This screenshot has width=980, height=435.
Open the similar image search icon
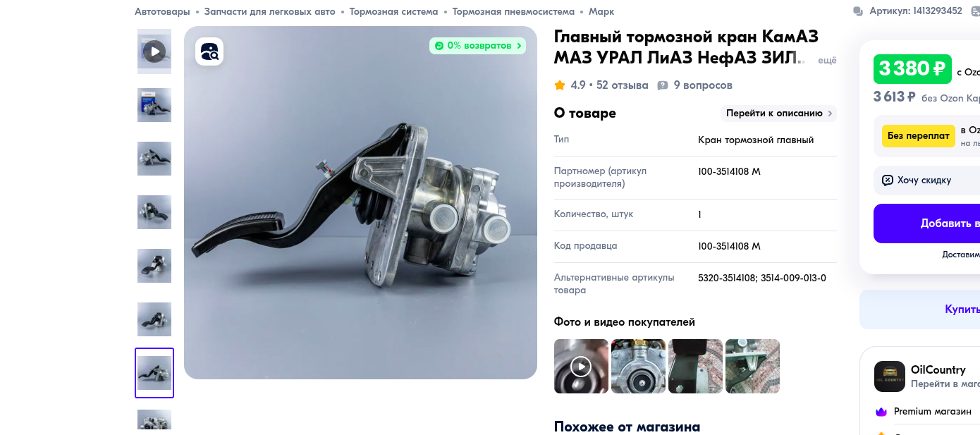pyautogui.click(x=209, y=51)
